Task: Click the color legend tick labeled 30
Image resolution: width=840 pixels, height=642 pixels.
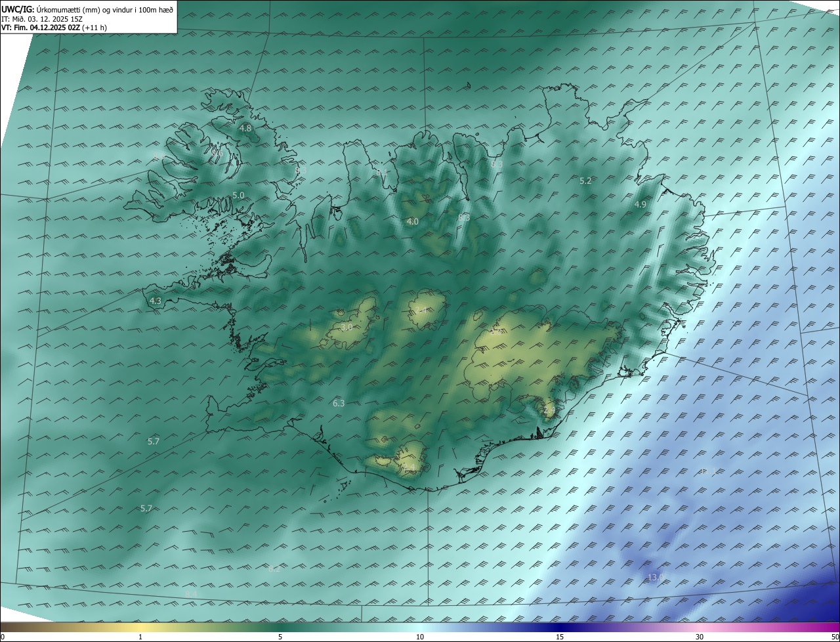Action: pos(700,637)
